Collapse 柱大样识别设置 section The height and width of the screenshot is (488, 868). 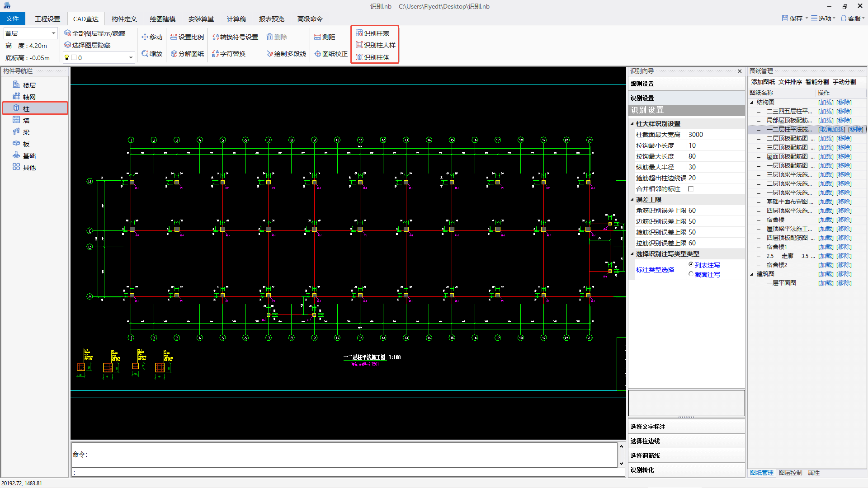click(632, 124)
